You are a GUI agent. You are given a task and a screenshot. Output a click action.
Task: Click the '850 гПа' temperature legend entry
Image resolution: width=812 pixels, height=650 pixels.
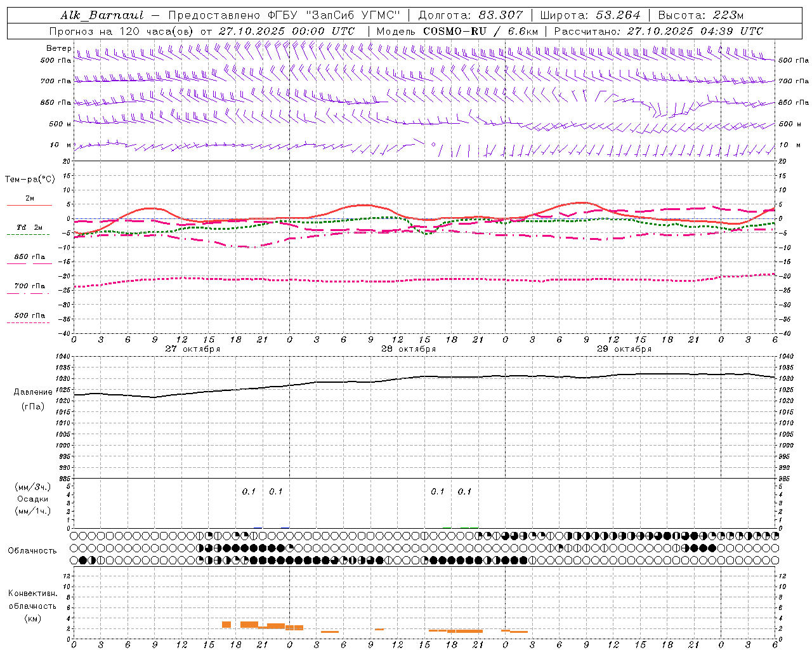(x=29, y=257)
